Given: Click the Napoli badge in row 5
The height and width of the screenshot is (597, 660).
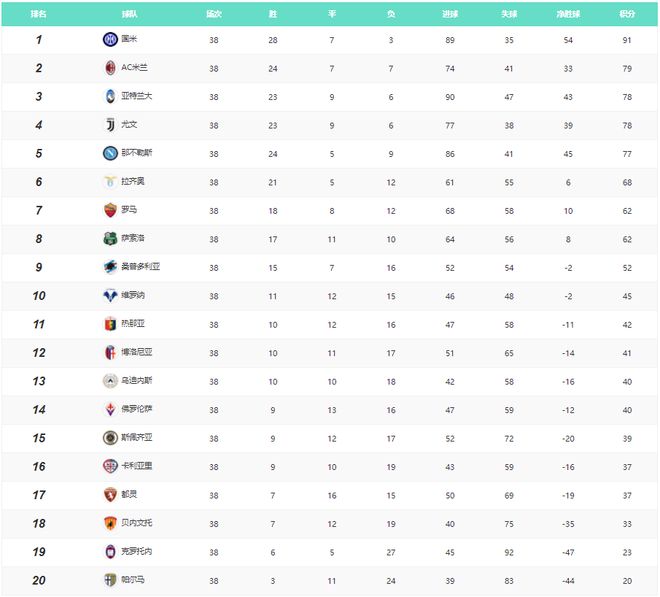Looking at the screenshot, I should (110, 153).
